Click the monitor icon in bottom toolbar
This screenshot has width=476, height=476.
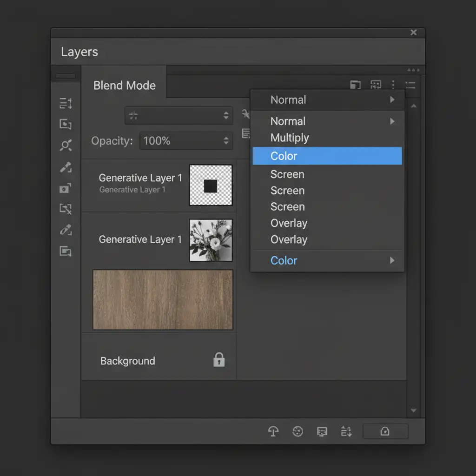coord(322,431)
